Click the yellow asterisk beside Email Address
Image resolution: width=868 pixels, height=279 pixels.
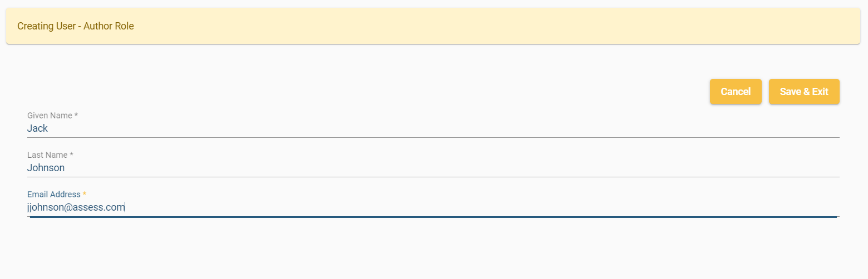pos(85,195)
